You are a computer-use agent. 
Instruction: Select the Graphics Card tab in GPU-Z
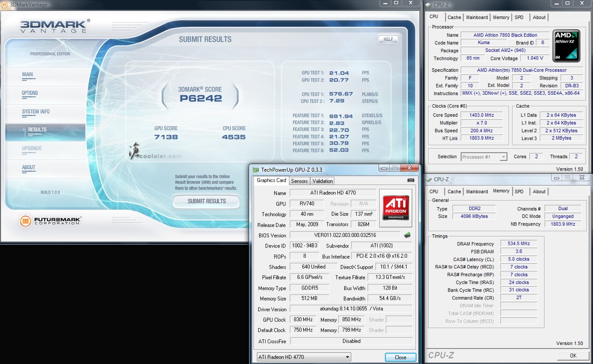point(271,180)
